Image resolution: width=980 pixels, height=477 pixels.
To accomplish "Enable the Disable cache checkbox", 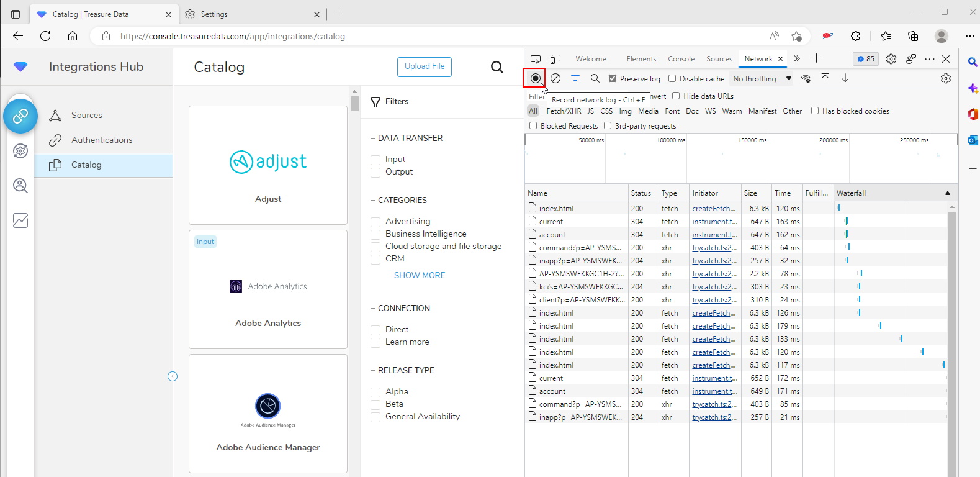I will tap(672, 79).
